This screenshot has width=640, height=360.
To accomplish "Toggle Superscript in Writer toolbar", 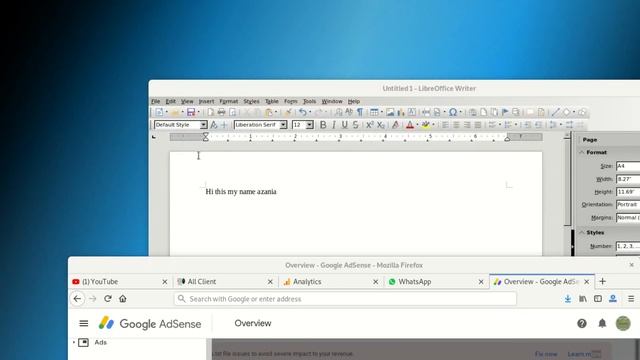I will tap(370, 125).
